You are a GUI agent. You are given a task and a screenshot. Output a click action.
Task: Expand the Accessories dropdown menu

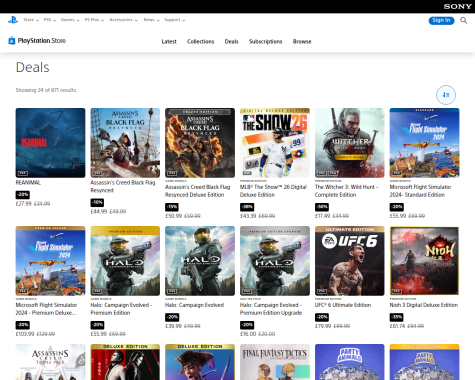point(123,20)
